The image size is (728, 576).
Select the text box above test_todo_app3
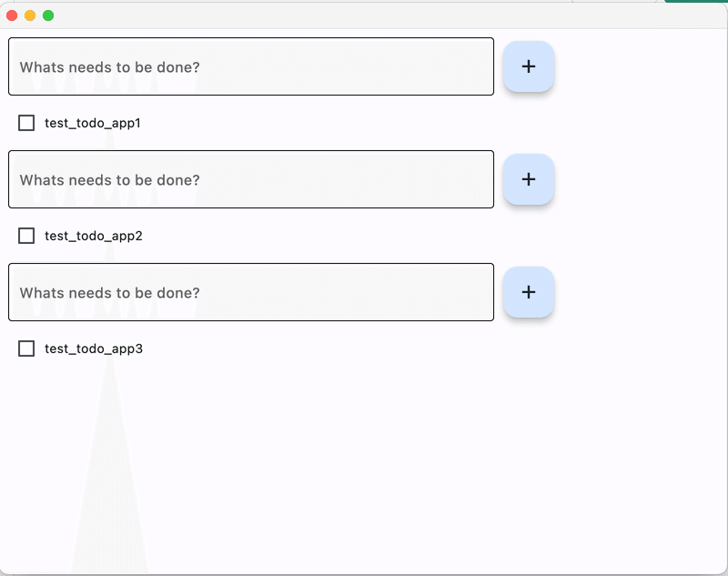click(251, 292)
